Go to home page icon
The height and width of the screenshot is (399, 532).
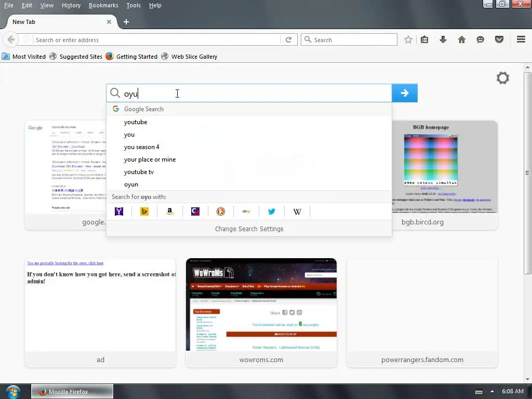pyautogui.click(x=461, y=39)
